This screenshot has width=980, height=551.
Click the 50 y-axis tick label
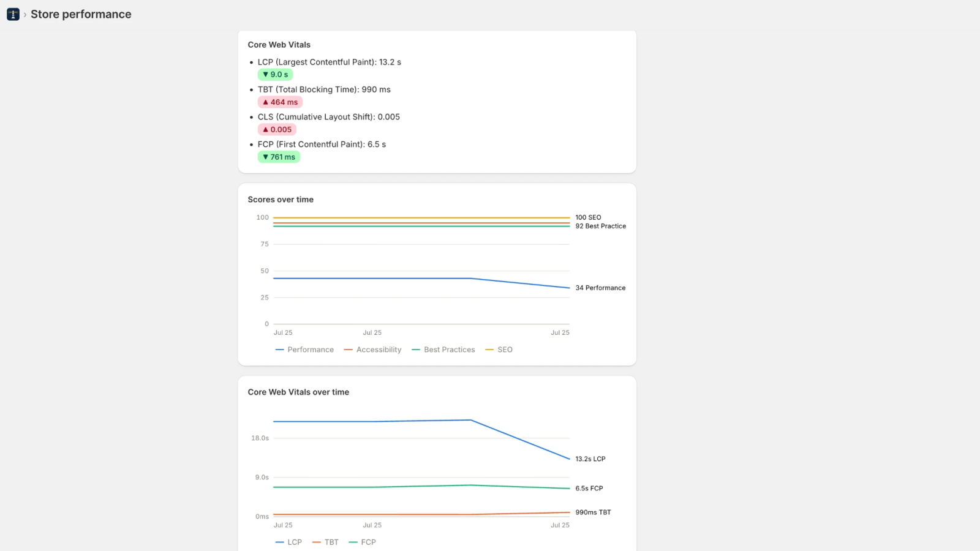coord(265,271)
